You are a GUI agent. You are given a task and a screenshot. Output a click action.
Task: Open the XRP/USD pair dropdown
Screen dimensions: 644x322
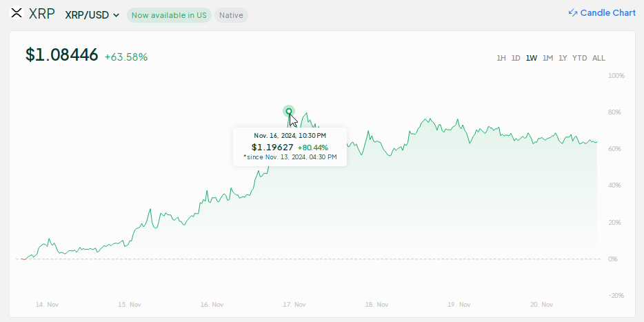pyautogui.click(x=92, y=14)
